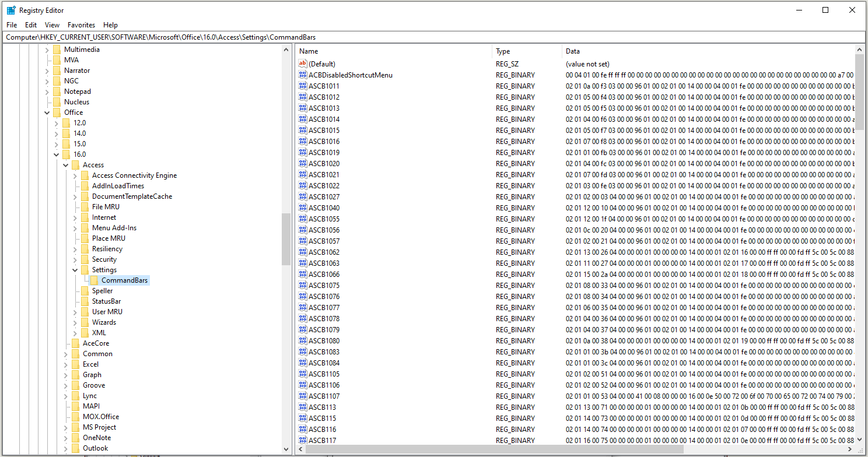Select the ASCB117 value name

(322, 440)
